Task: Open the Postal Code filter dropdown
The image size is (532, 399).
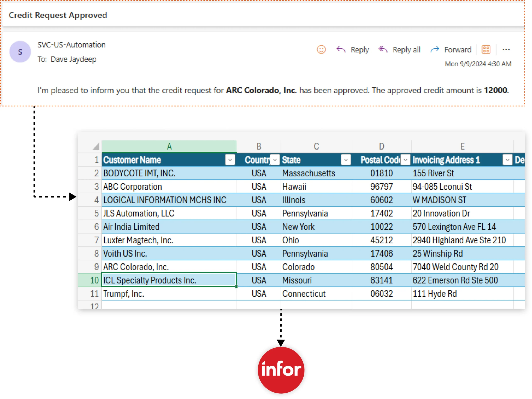Action: pyautogui.click(x=405, y=160)
